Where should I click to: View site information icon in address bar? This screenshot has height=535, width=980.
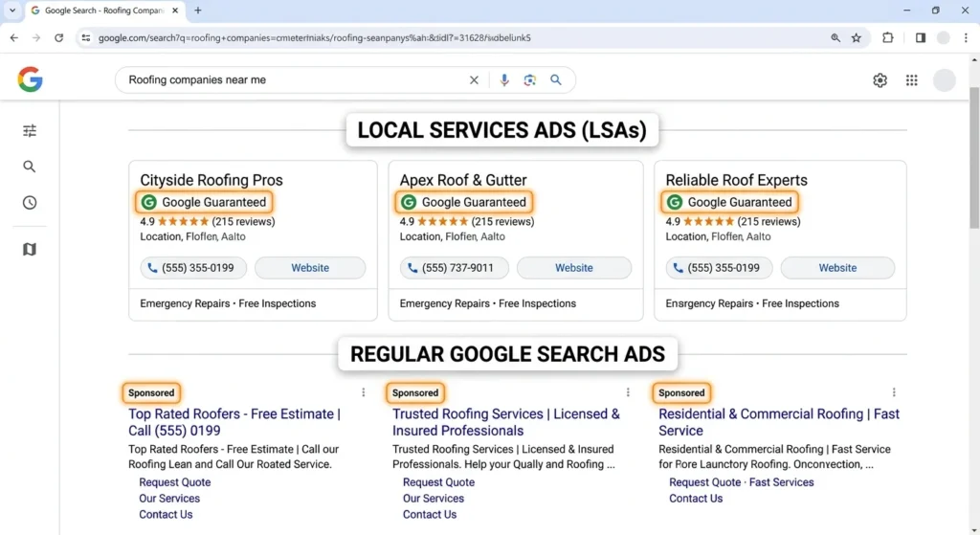pos(85,37)
